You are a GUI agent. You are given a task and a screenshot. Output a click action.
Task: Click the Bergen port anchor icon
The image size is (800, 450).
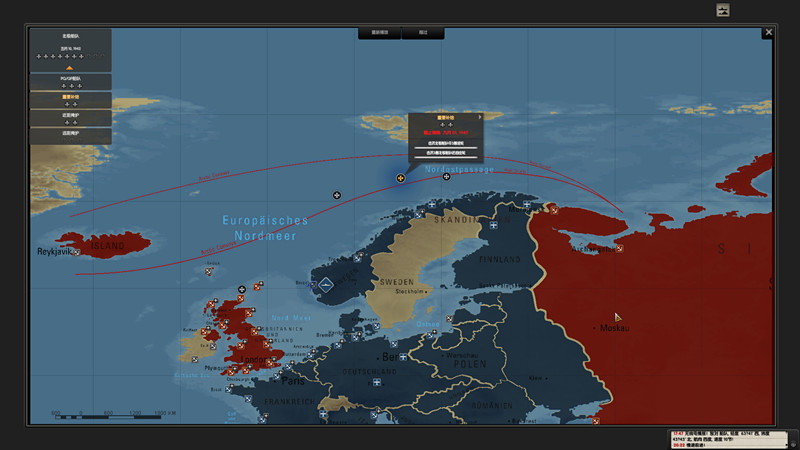(x=313, y=285)
